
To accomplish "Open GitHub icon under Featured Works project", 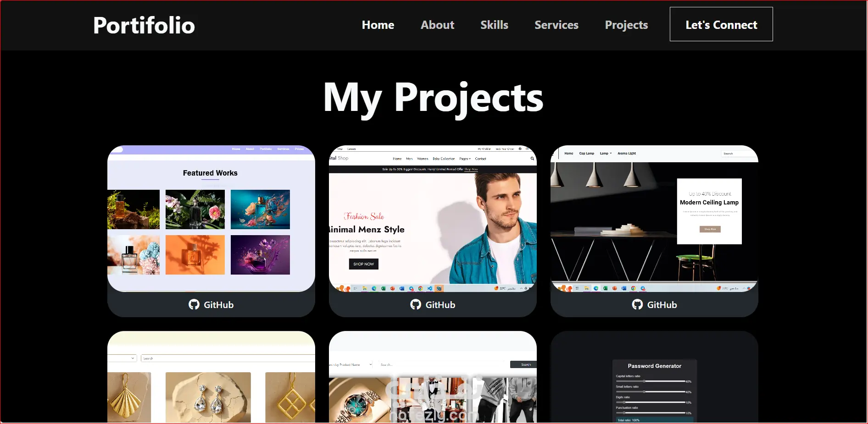I will click(194, 304).
